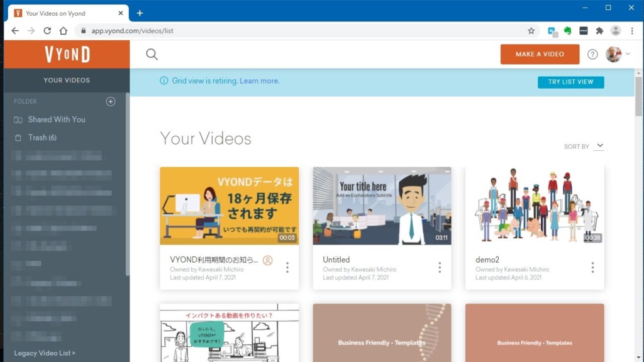Click the info icon in the banner
Viewport: 644px width, 362px height.
(x=164, y=80)
